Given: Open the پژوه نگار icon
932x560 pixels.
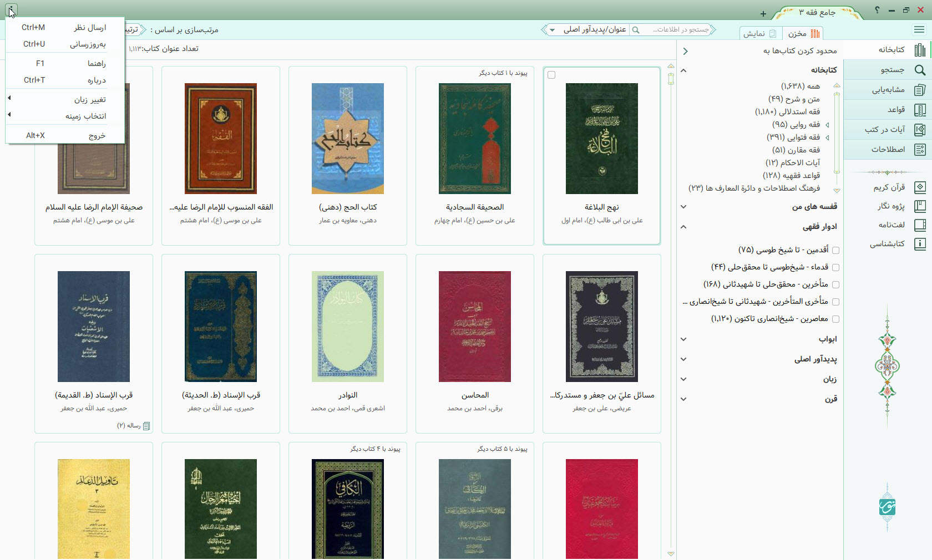Looking at the screenshot, I should point(920,206).
